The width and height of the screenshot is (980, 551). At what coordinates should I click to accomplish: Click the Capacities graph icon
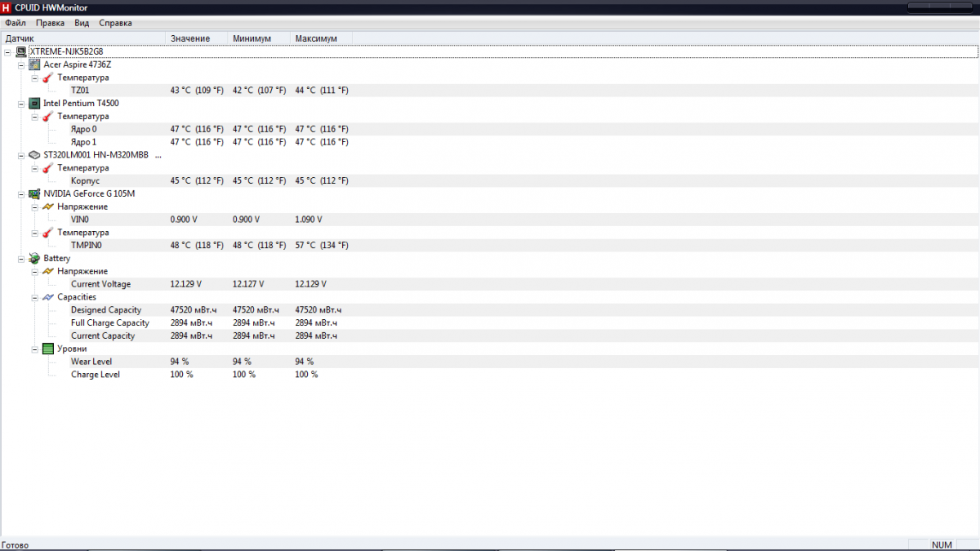point(48,297)
